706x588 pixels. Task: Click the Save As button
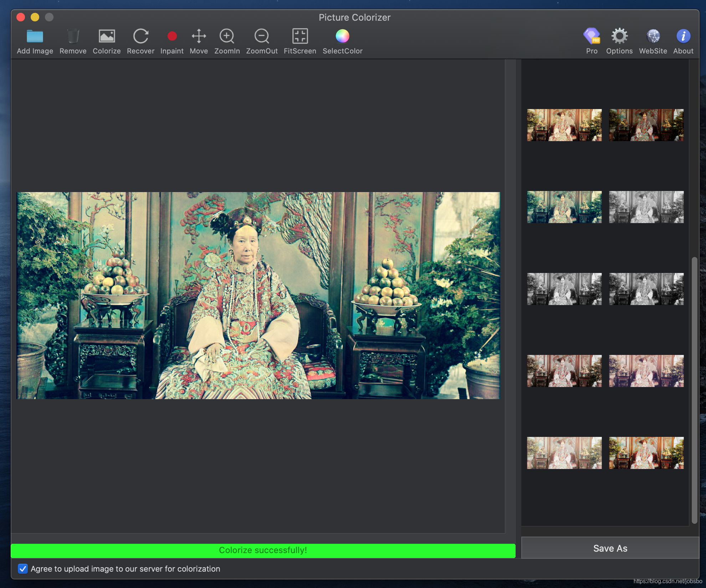(610, 548)
